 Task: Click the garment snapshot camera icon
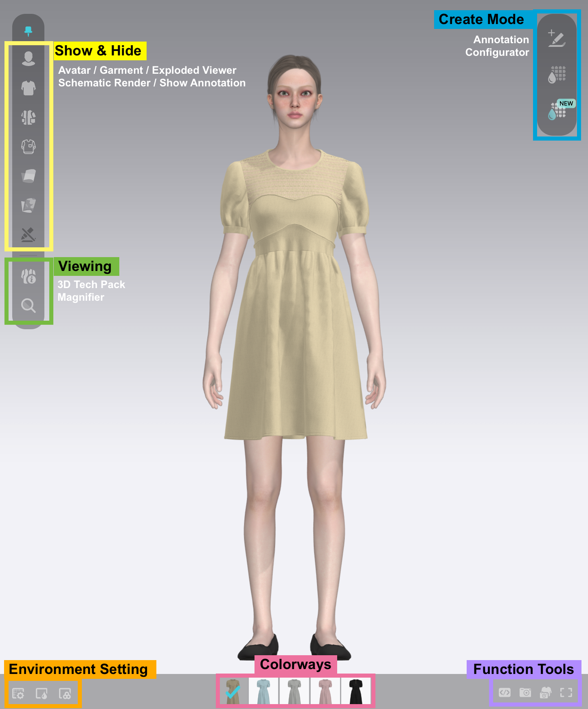coord(545,692)
